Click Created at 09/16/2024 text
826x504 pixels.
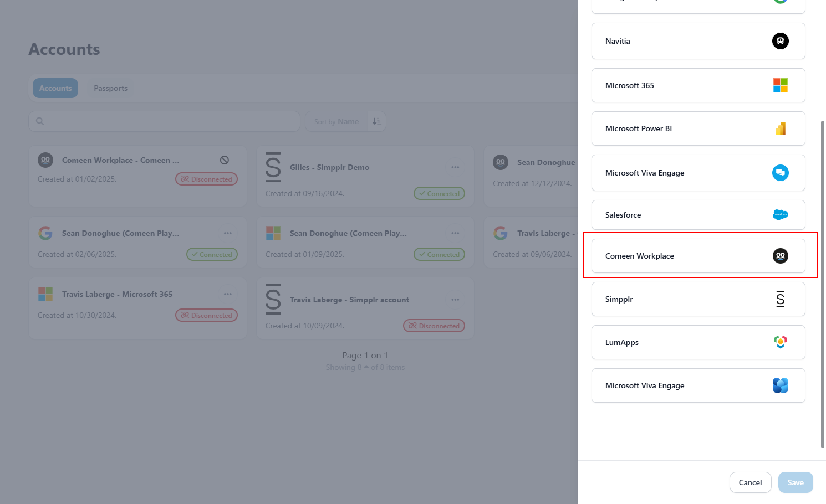[305, 193]
